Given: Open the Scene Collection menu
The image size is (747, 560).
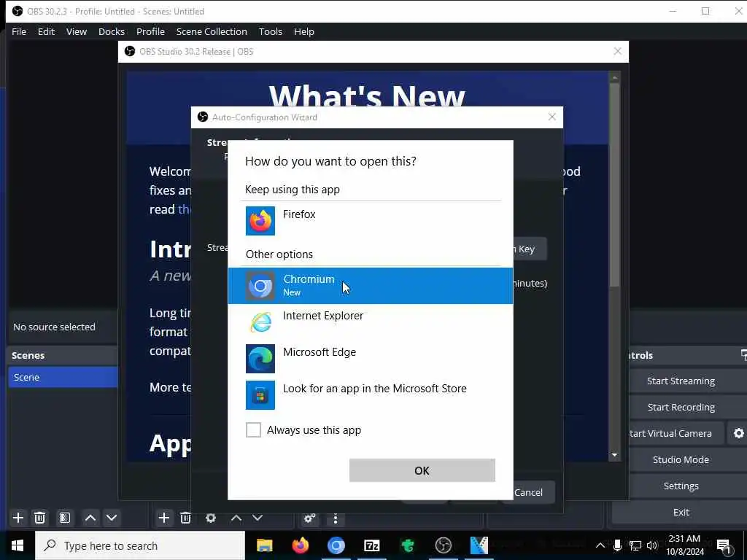Looking at the screenshot, I should coord(212,31).
